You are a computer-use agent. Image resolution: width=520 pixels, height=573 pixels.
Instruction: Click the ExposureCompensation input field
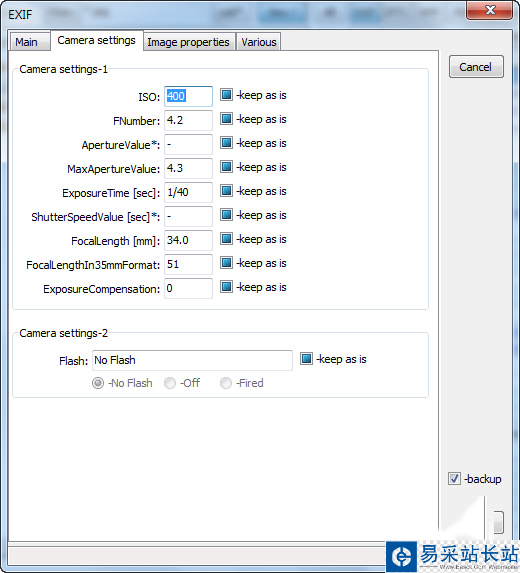click(x=188, y=288)
